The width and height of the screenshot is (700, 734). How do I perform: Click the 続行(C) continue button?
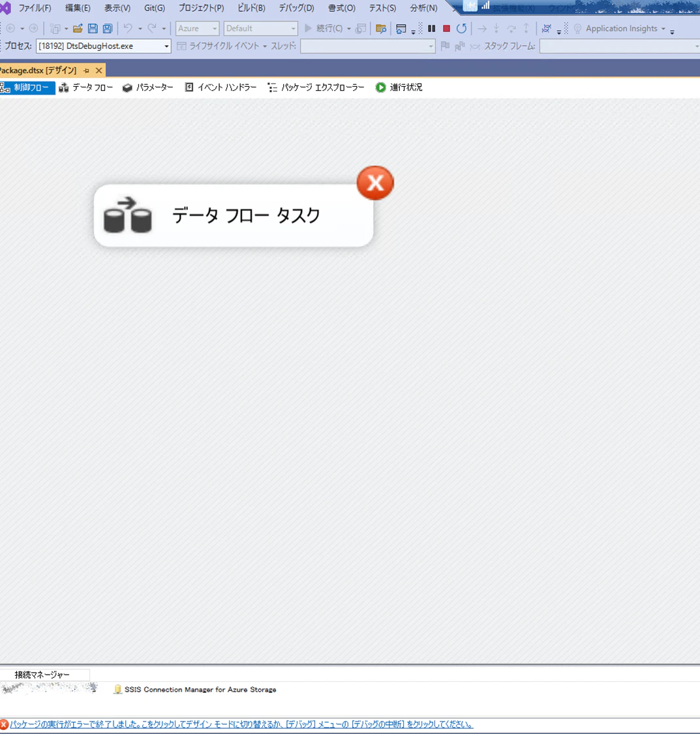tap(323, 29)
